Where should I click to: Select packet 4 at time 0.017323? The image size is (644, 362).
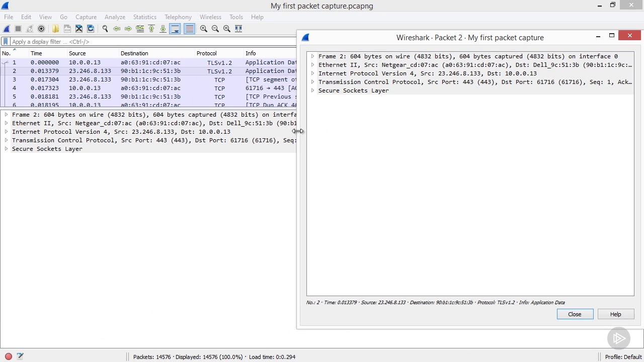(x=148, y=88)
